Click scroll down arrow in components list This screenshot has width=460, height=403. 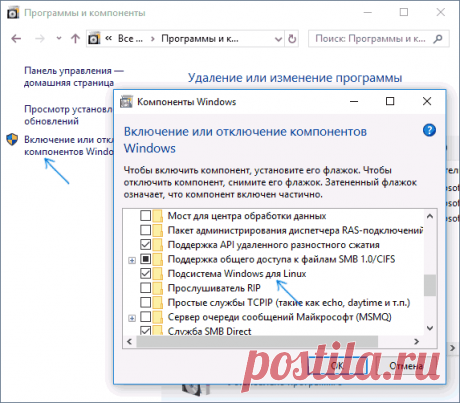coord(430,328)
